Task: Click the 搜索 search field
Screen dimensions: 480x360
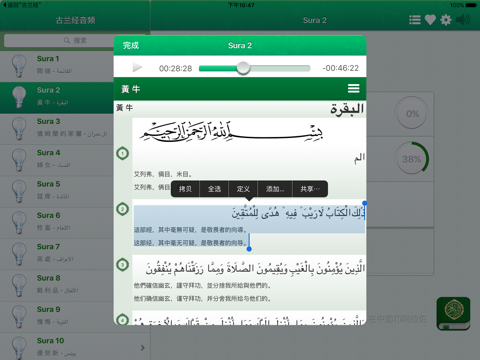Action: [75, 40]
